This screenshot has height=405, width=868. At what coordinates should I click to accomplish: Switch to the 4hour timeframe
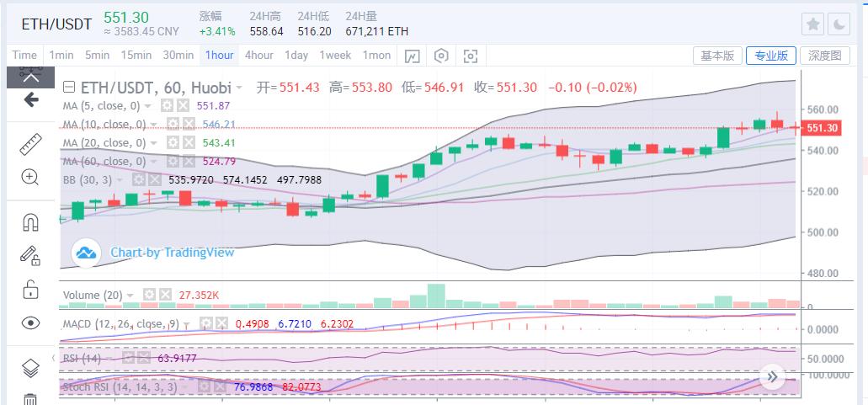click(258, 56)
